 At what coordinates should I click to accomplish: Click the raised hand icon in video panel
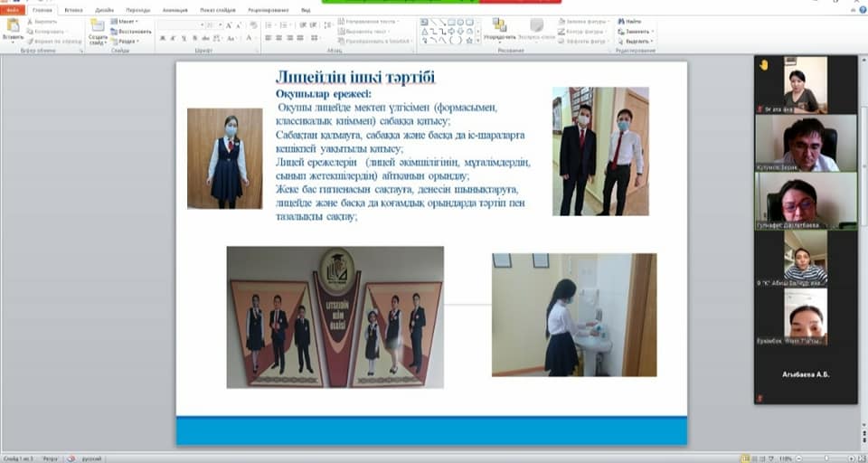pos(764,65)
